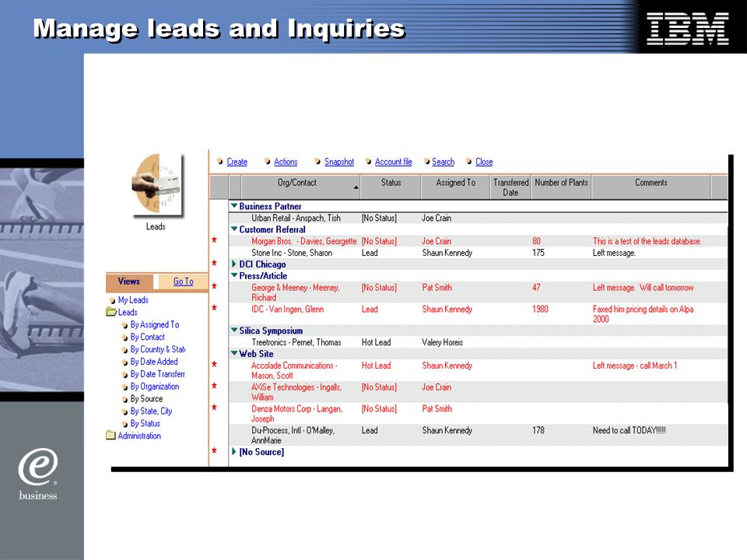Sort by the Org/Contact column arrow
The height and width of the screenshot is (560, 747).
(x=356, y=187)
